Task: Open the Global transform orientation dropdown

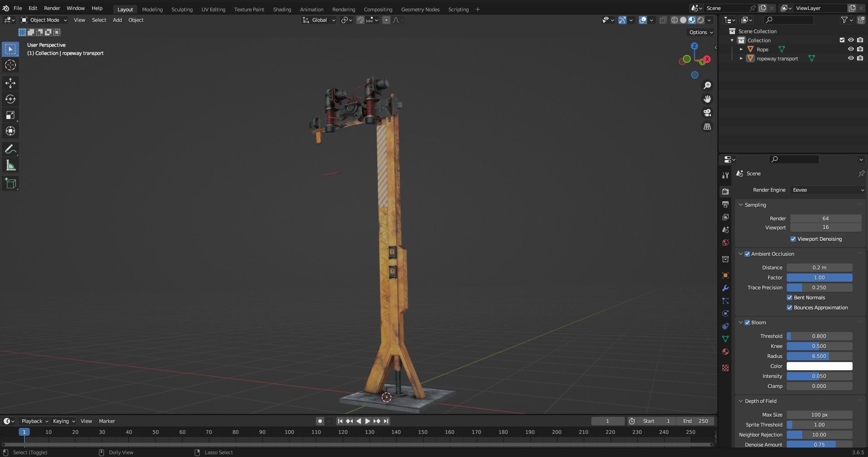Action: 319,20
